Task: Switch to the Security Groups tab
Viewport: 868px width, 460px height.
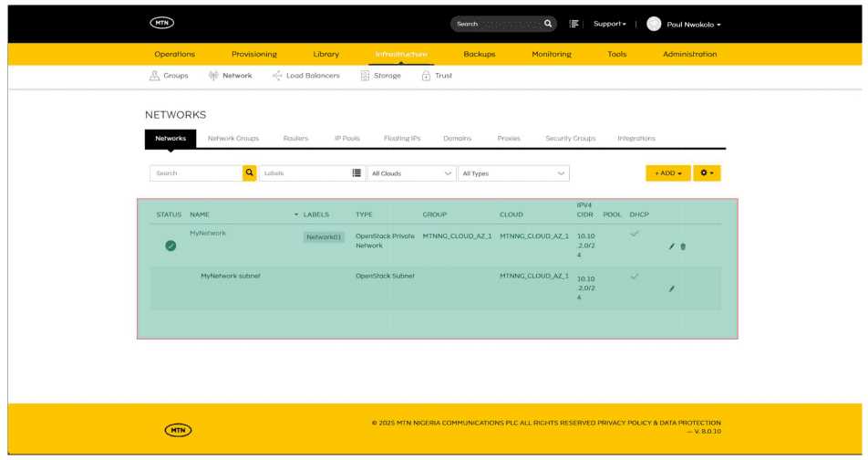Action: click(570, 139)
